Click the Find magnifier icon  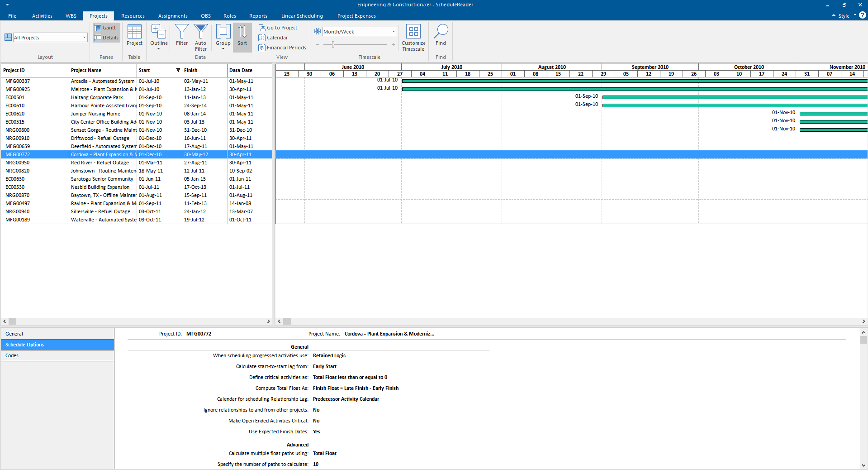[x=441, y=31]
